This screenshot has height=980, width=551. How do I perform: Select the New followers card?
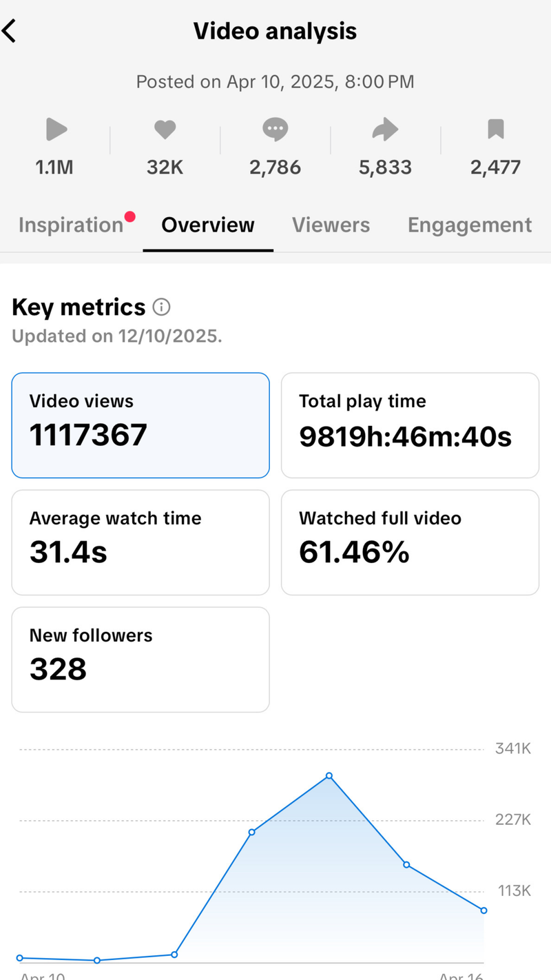[x=141, y=660]
